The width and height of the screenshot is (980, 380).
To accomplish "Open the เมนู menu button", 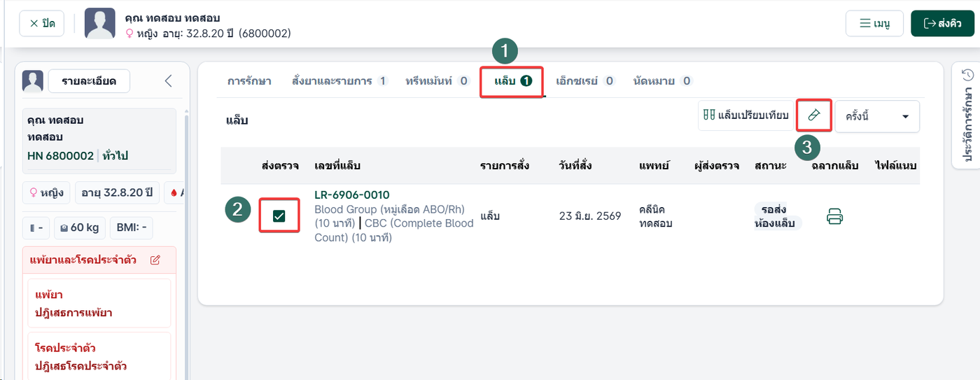I will pos(875,23).
